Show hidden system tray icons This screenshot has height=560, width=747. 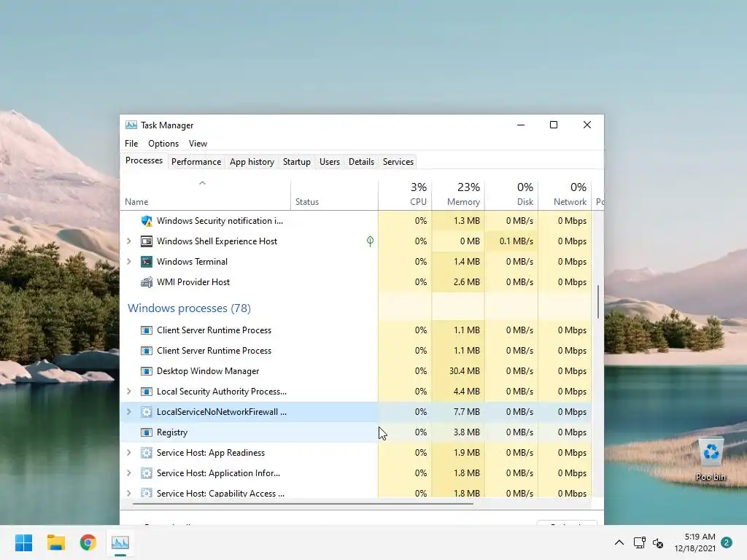pos(619,542)
